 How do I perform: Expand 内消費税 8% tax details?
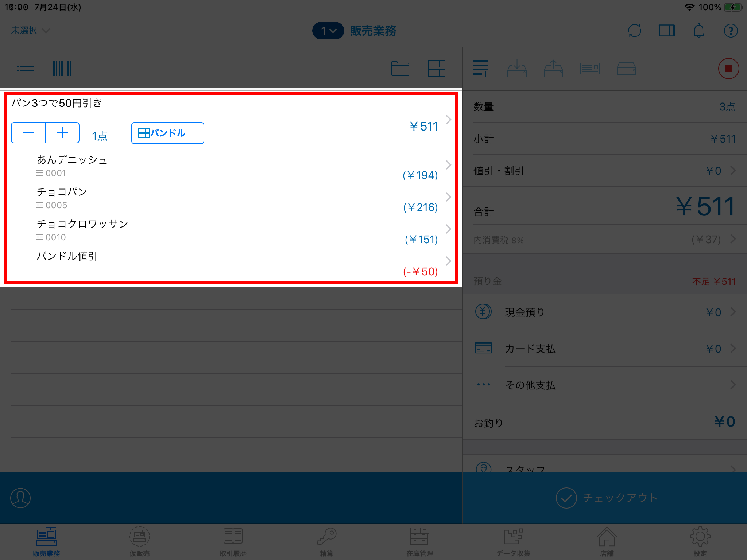(605, 240)
